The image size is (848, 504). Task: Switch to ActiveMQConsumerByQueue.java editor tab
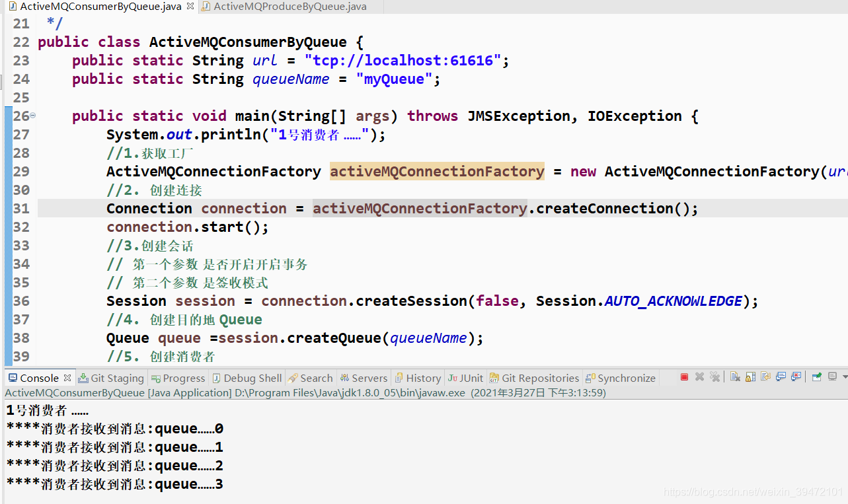pos(100,7)
